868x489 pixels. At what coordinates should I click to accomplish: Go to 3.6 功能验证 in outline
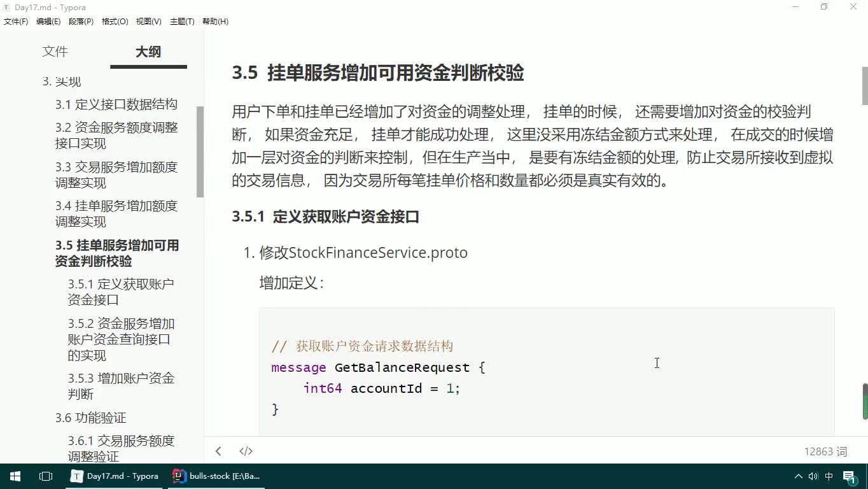[90, 418]
